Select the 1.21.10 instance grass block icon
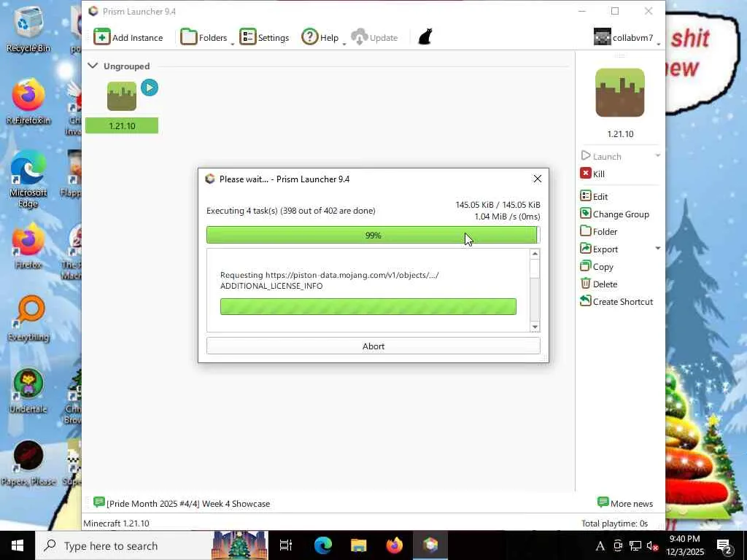Image resolution: width=747 pixels, height=560 pixels. point(122,96)
